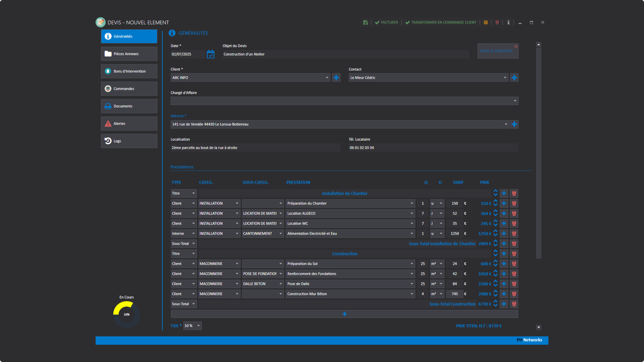The height and width of the screenshot is (362, 644).
Task: Delete the Sous-Total Construction row
Action: point(514,304)
